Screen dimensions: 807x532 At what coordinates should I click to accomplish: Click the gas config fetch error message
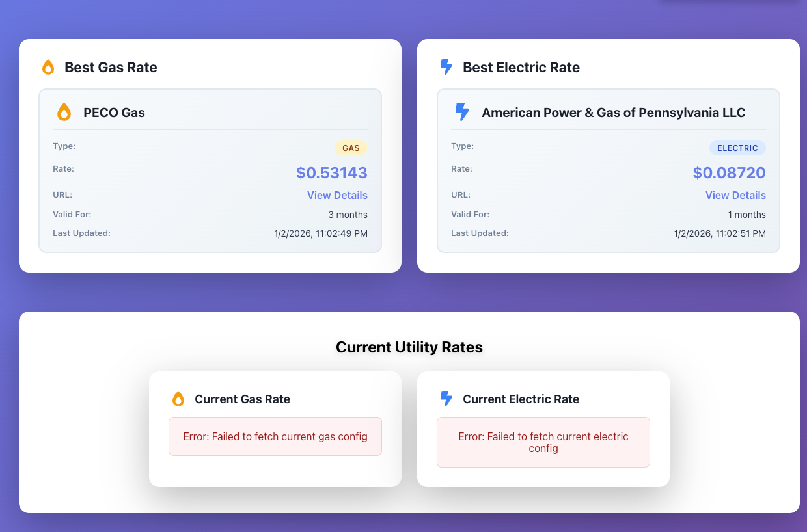[275, 436]
